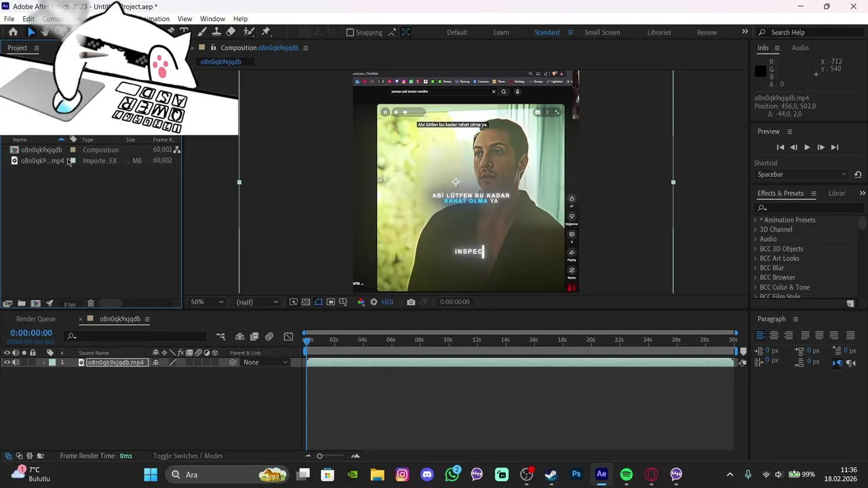Switch to the Render Queue tab
Screen dimensions: 868x488
[36, 319]
